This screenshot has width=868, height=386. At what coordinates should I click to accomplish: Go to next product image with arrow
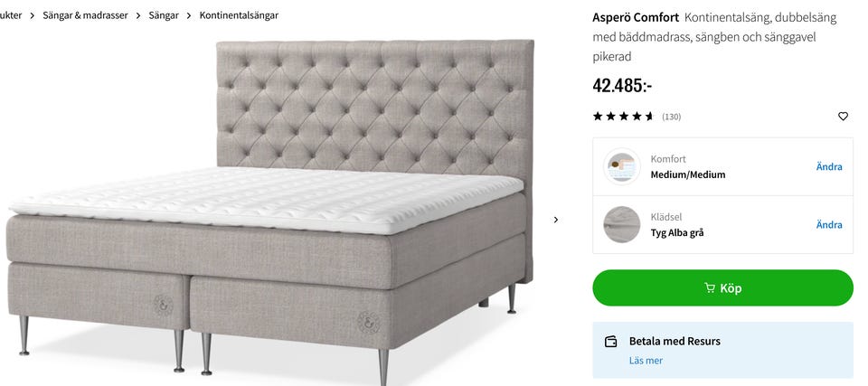pos(556,220)
